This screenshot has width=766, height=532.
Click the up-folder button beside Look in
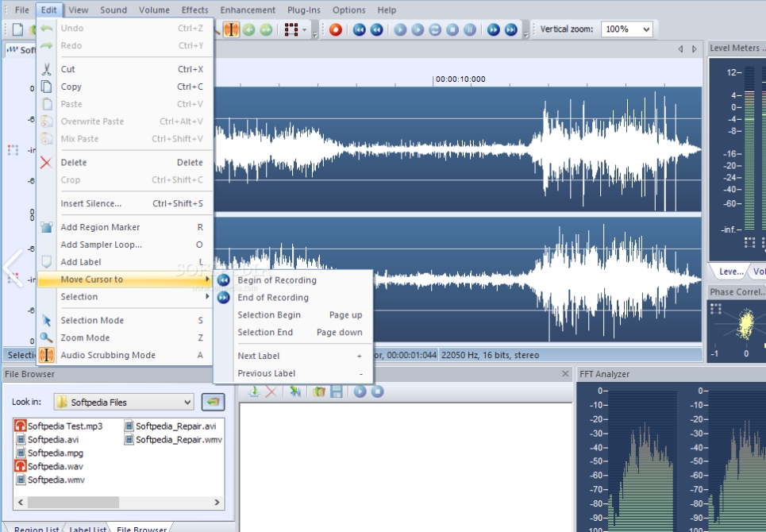pos(213,402)
